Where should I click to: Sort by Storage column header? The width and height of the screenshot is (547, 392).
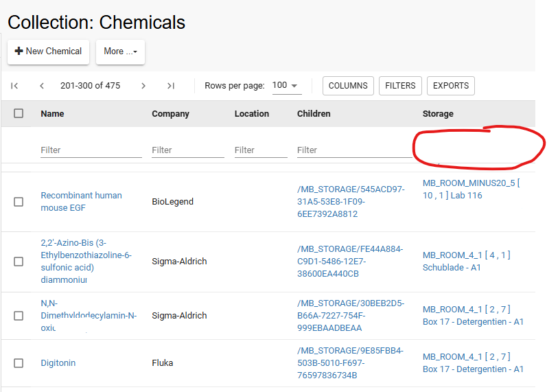click(438, 113)
